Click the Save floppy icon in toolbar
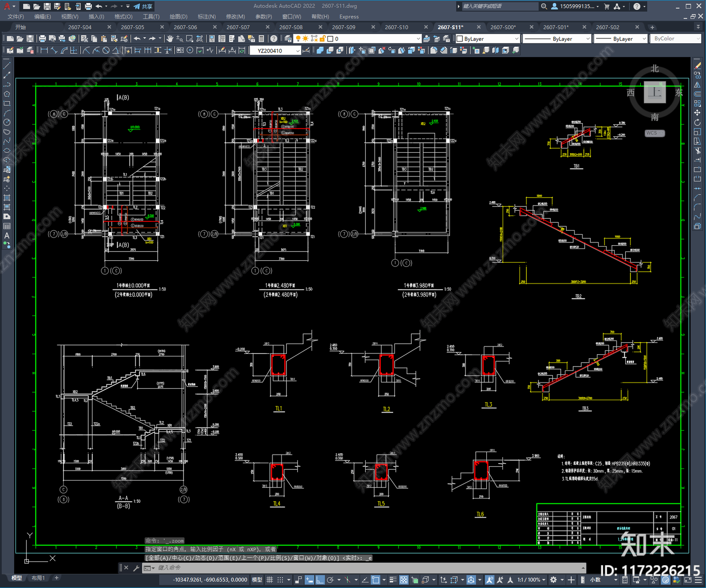This screenshot has width=706, height=588. pos(30,39)
